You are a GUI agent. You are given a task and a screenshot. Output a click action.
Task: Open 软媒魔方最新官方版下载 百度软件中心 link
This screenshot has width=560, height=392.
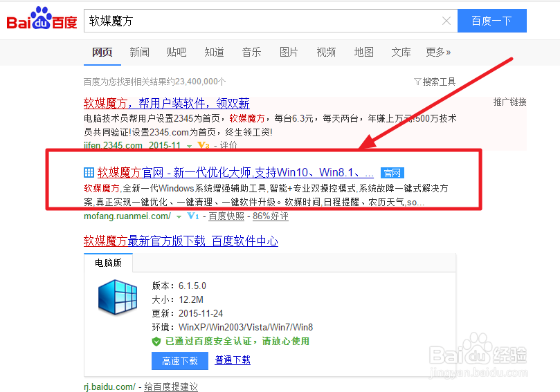[x=181, y=241]
